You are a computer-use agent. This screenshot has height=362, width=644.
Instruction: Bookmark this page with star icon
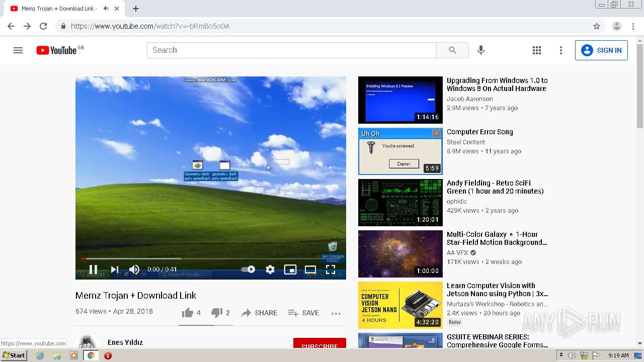pos(597,26)
